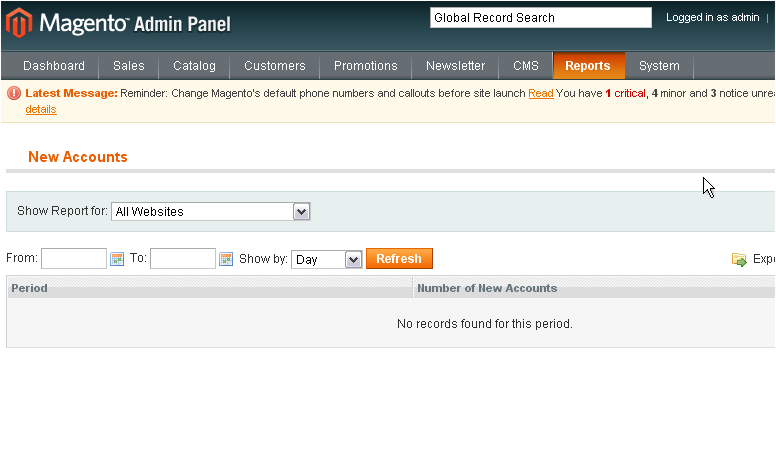776x450 pixels.
Task: Open the Customers menu
Action: point(275,66)
